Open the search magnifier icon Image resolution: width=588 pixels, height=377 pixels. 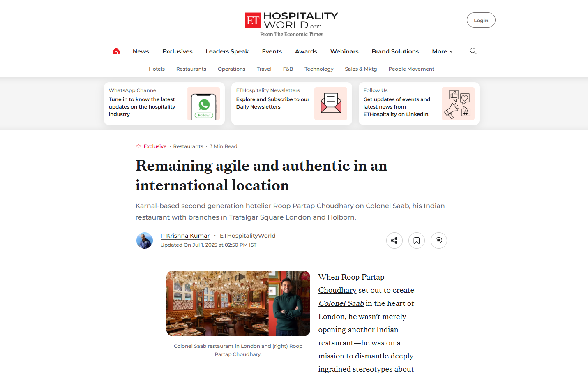coord(473,51)
